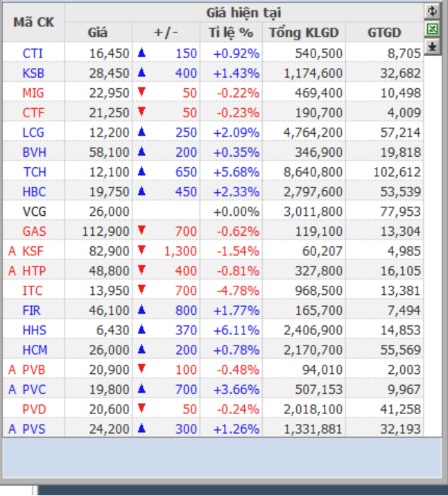Sort by the GTGD column header
448x496 pixels.
(384, 33)
